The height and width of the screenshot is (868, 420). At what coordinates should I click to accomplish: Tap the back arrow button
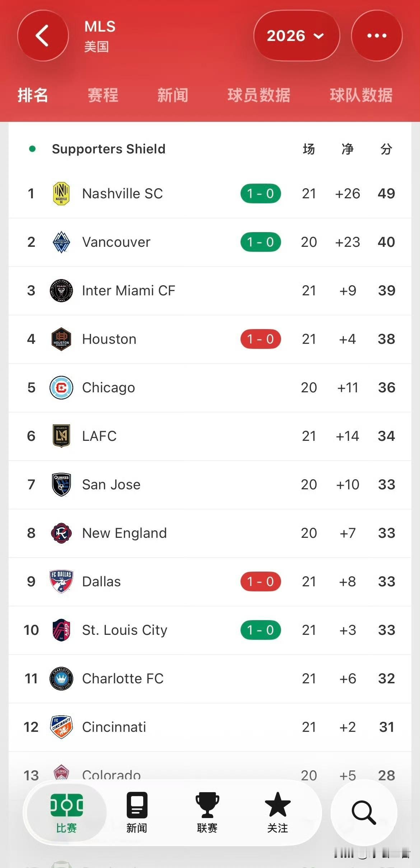[x=43, y=36]
